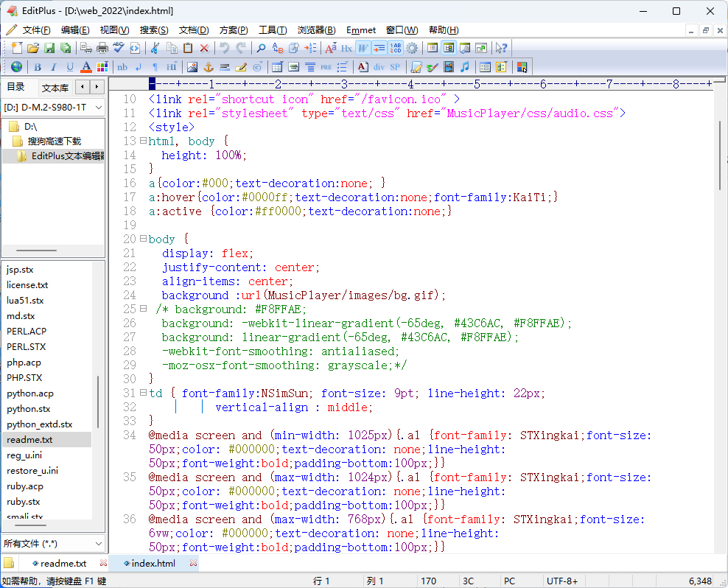View the page with the globe browser icon

(x=17, y=67)
